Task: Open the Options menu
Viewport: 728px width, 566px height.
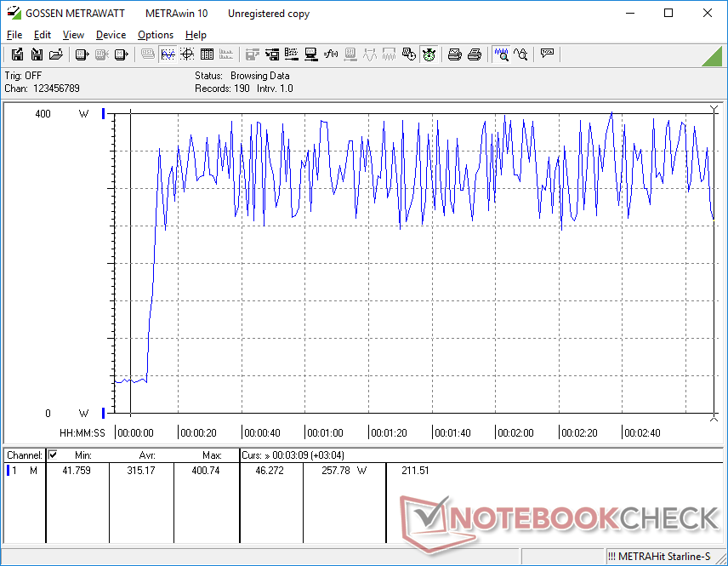Action: (156, 35)
